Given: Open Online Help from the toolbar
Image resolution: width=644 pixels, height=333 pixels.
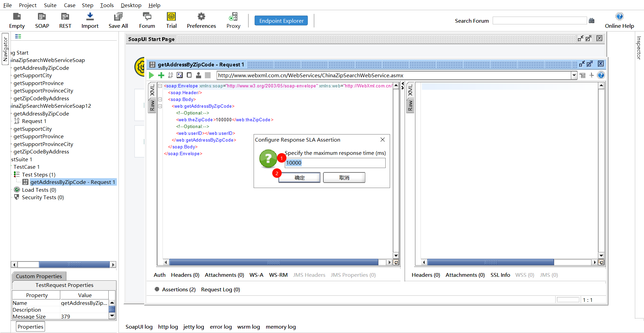Looking at the screenshot, I should 619,20.
